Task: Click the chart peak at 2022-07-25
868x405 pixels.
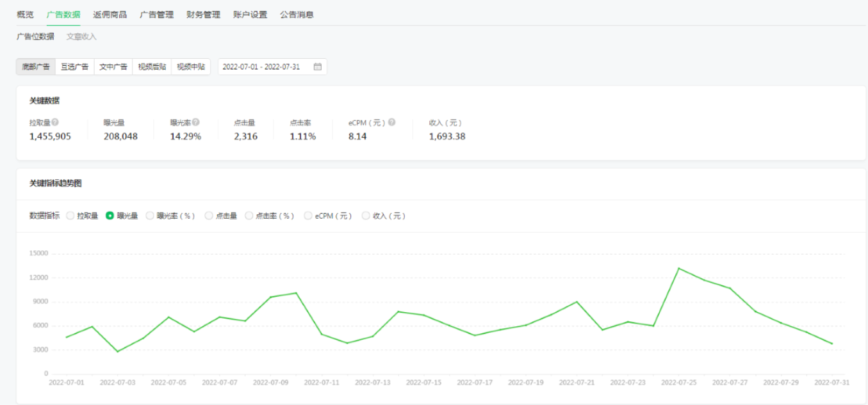Action: [678, 268]
